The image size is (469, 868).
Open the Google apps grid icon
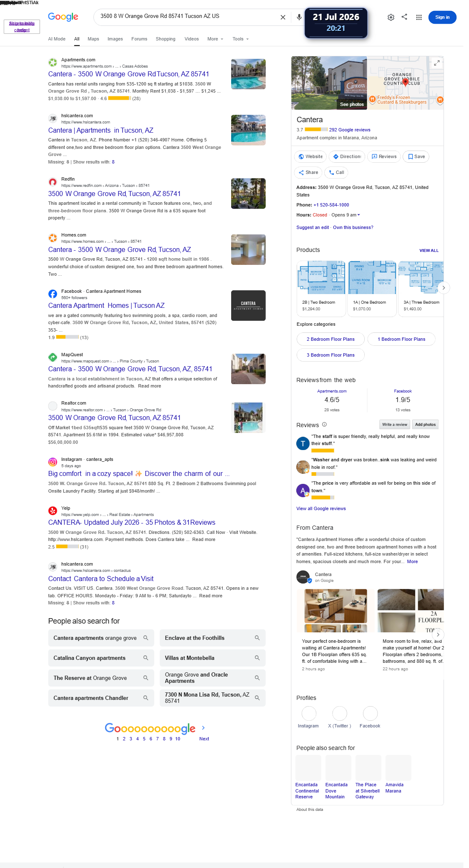[x=419, y=18]
